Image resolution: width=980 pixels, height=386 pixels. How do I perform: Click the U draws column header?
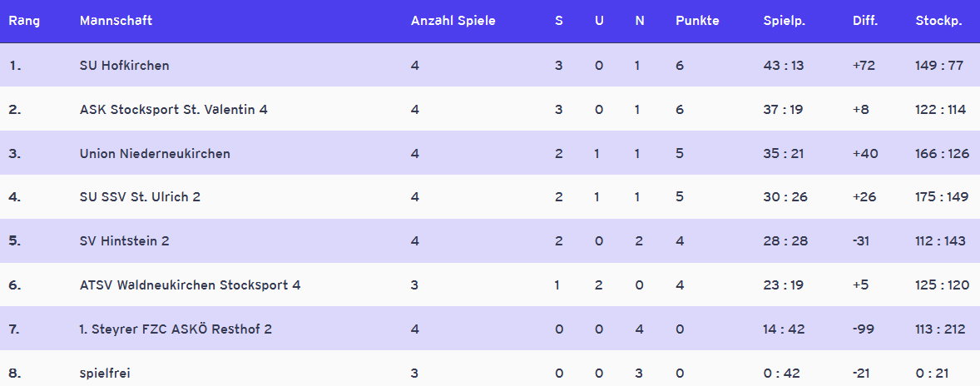pos(599,21)
